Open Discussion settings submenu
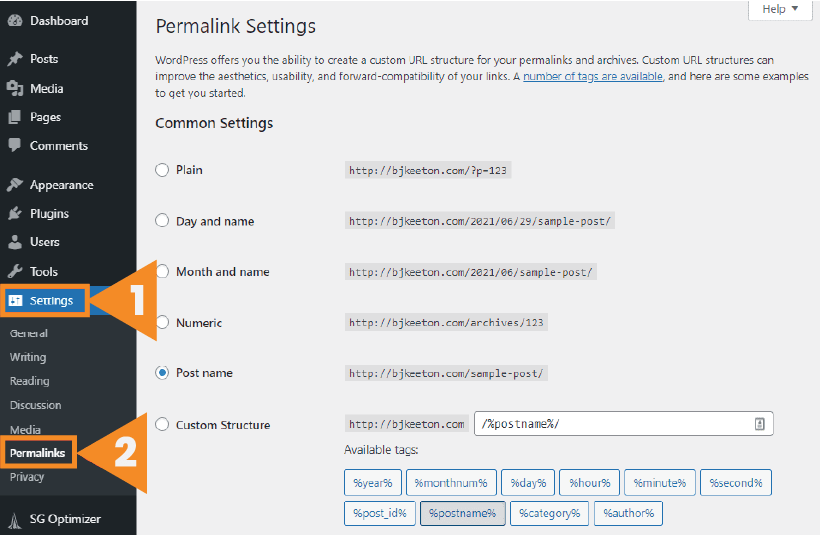The height and width of the screenshot is (535, 820). point(35,405)
